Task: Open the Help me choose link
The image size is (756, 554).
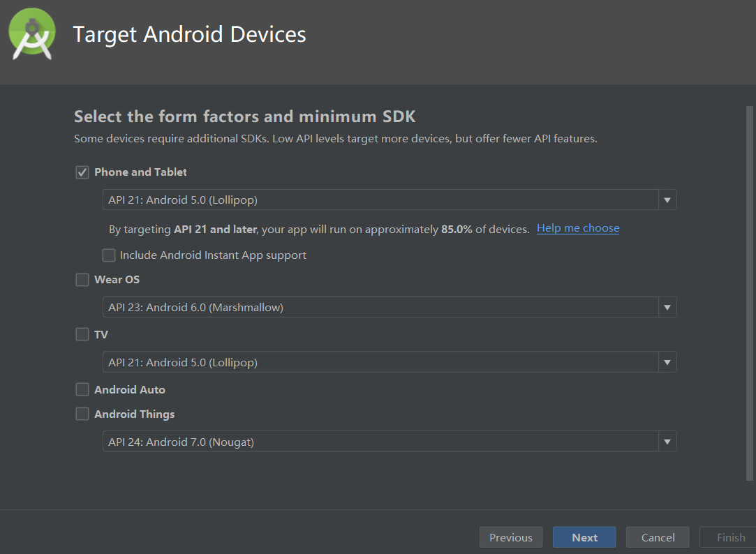Action: click(577, 227)
